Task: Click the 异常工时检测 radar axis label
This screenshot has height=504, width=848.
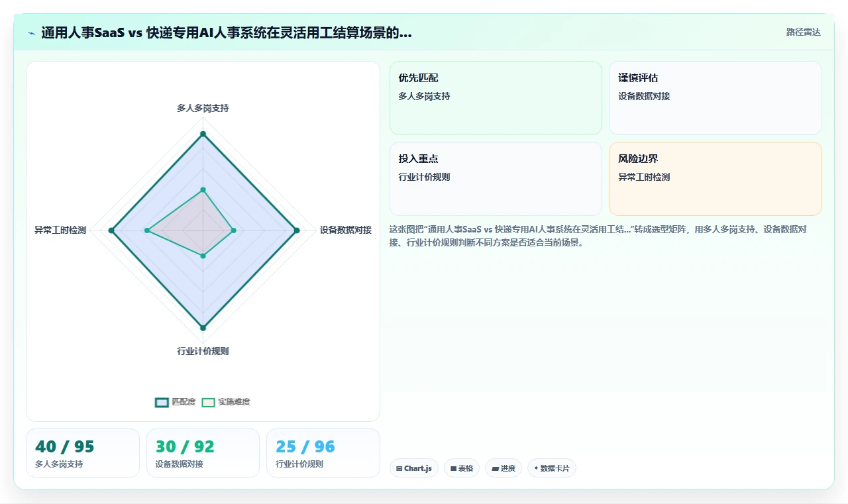Action: [60, 230]
